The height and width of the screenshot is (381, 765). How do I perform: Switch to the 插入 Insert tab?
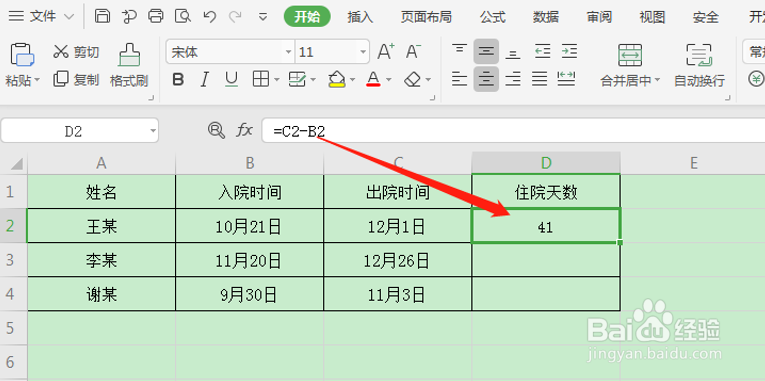point(360,17)
